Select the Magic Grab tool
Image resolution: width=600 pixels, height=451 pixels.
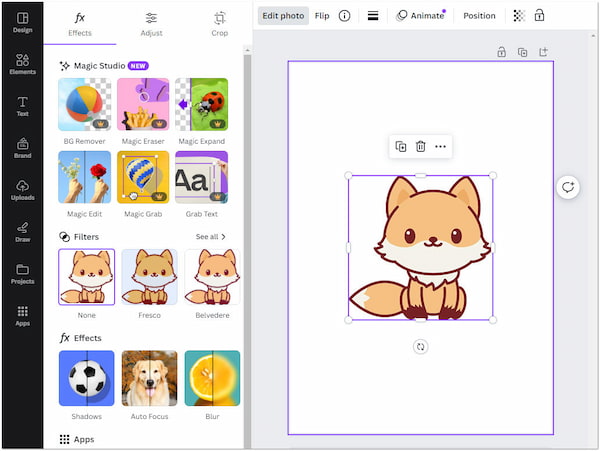pos(143,177)
